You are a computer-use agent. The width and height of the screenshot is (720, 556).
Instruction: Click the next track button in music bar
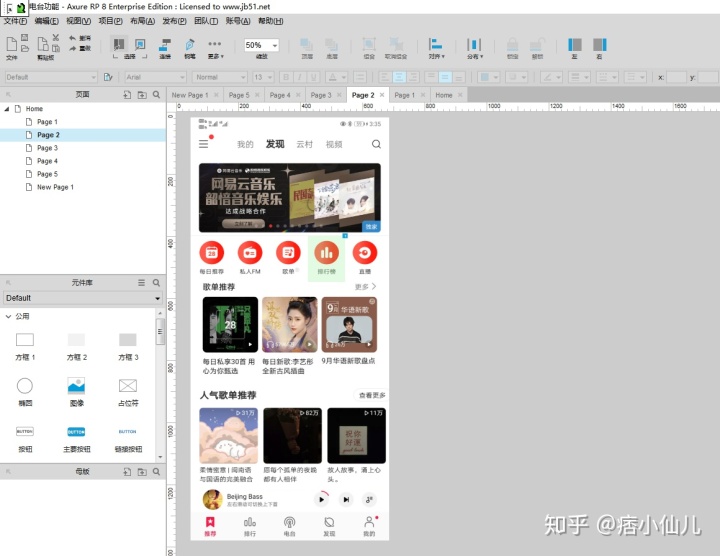click(346, 500)
